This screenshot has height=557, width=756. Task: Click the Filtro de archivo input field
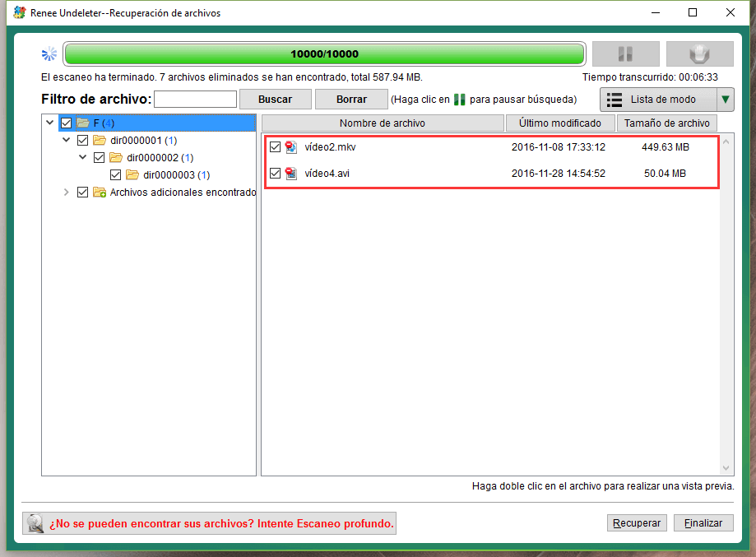pyautogui.click(x=195, y=100)
